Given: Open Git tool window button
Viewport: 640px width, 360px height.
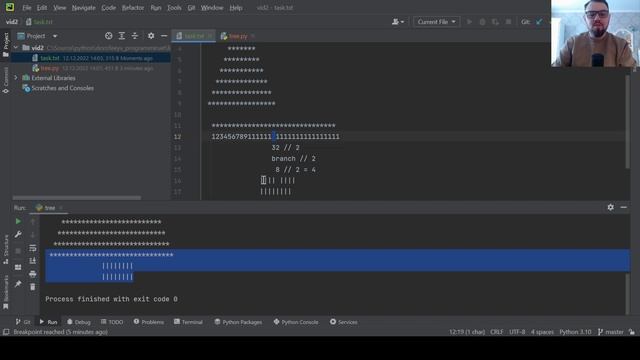Looking at the screenshot, I should pos(23,322).
